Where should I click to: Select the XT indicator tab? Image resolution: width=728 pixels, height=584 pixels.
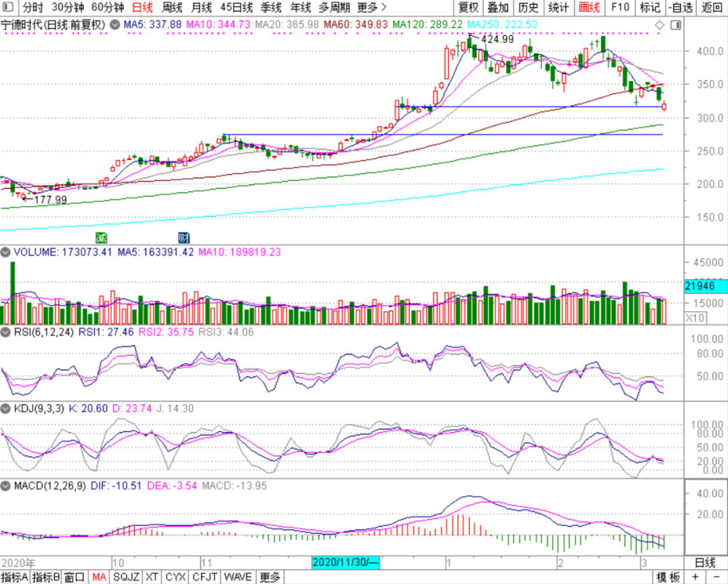click(x=152, y=577)
